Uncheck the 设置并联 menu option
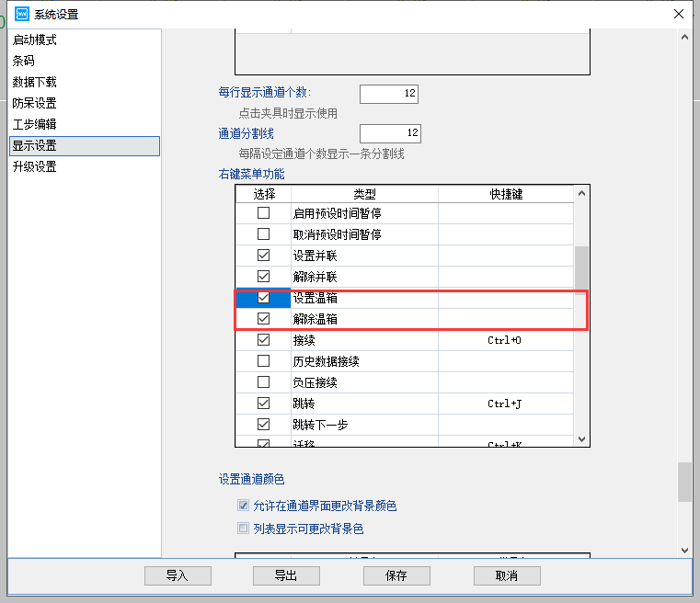The height and width of the screenshot is (603, 700). [x=263, y=256]
